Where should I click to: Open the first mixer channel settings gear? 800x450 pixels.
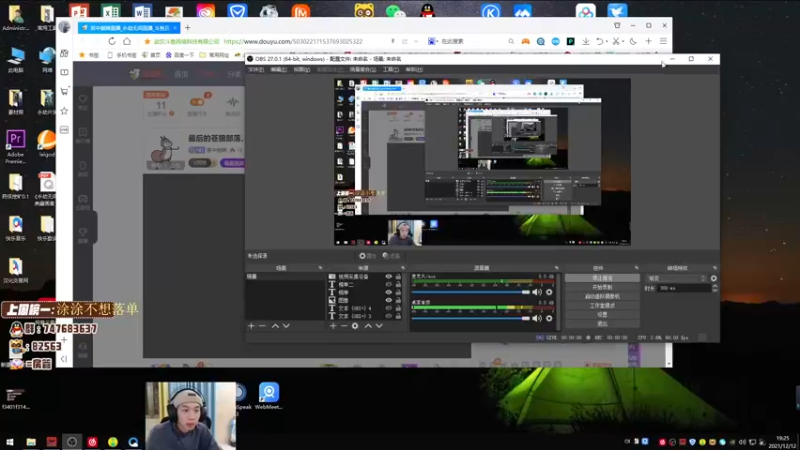pos(549,292)
